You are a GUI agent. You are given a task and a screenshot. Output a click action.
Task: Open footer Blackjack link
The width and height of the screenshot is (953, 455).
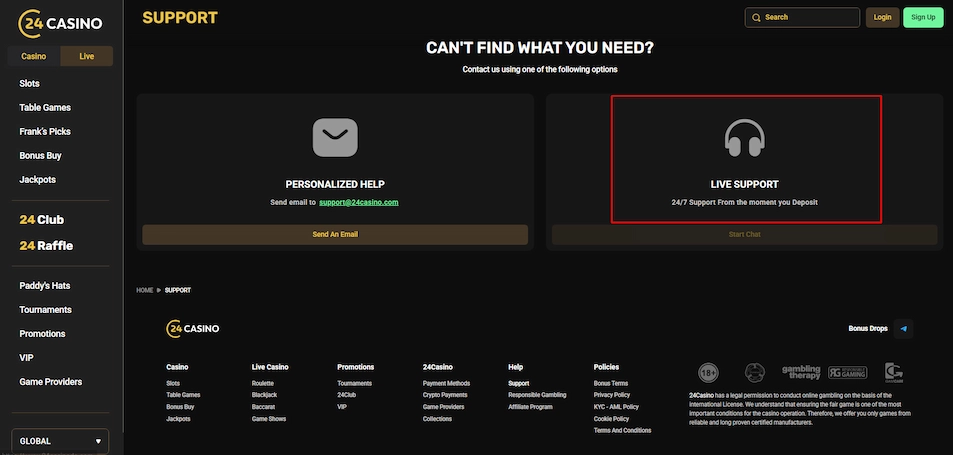(x=264, y=395)
